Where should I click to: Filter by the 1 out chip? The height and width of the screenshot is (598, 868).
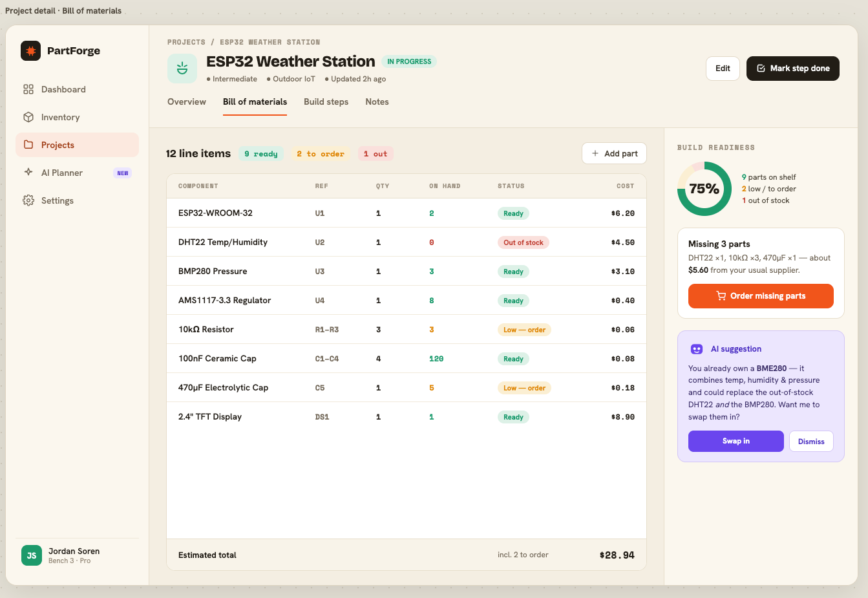click(x=376, y=154)
